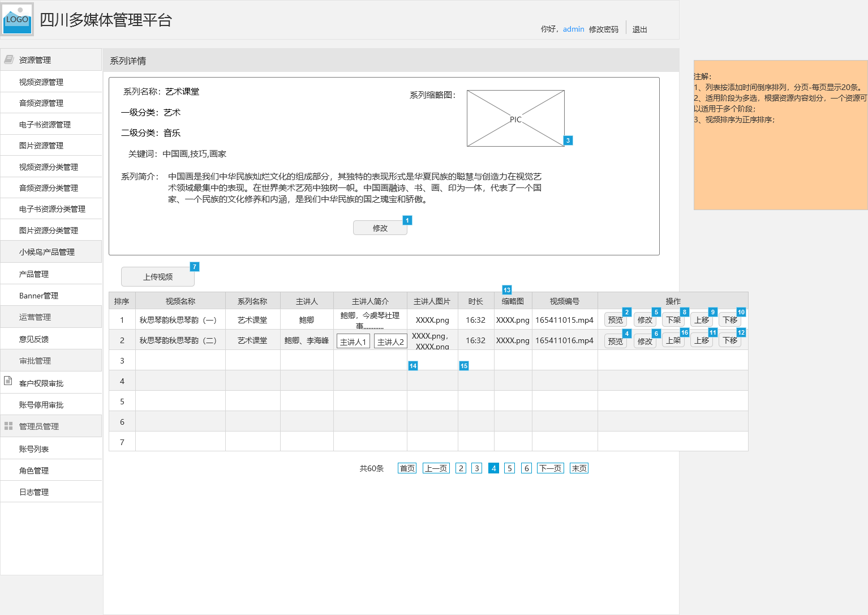This screenshot has width=868, height=615.
Task: Expand 小候鸟产品管理 section
Action: (x=51, y=251)
